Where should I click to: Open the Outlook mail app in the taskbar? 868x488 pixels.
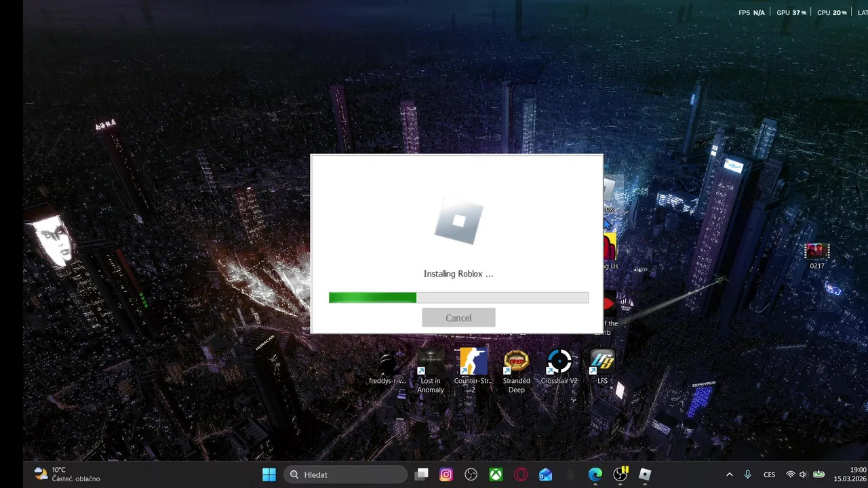[546, 474]
